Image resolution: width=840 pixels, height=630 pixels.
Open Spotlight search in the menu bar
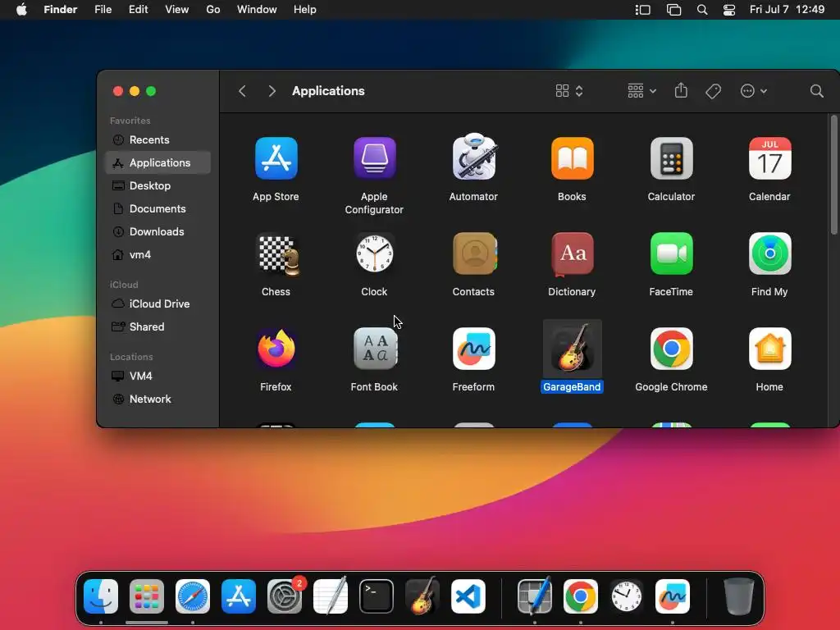(702, 10)
